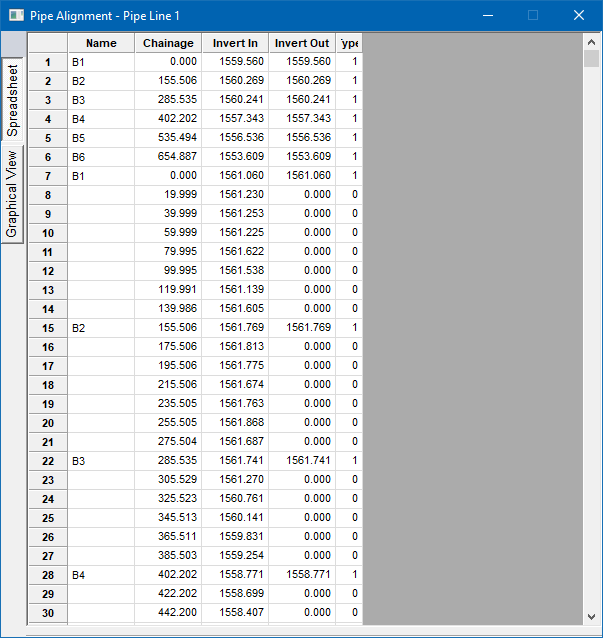603x638 pixels.
Task: Click Invert Out cell 1558.771
Action: [302, 575]
